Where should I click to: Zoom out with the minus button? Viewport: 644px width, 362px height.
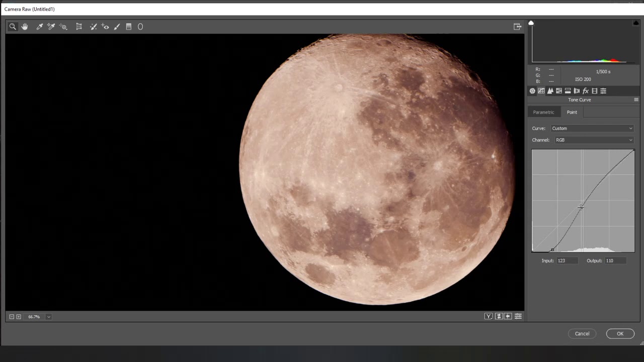[x=12, y=317]
